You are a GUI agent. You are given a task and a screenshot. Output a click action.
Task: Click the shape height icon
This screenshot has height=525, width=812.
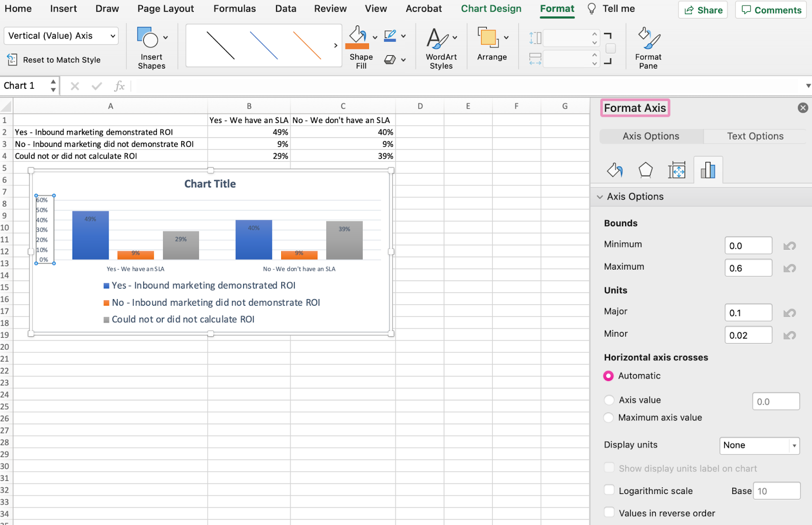[535, 38]
